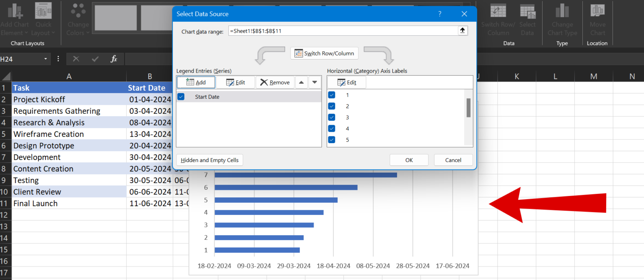
Task: Click the Add series button
Action: (196, 82)
